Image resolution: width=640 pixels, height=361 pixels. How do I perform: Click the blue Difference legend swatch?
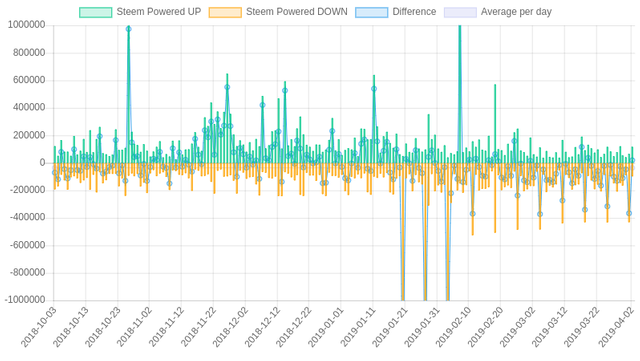(371, 12)
